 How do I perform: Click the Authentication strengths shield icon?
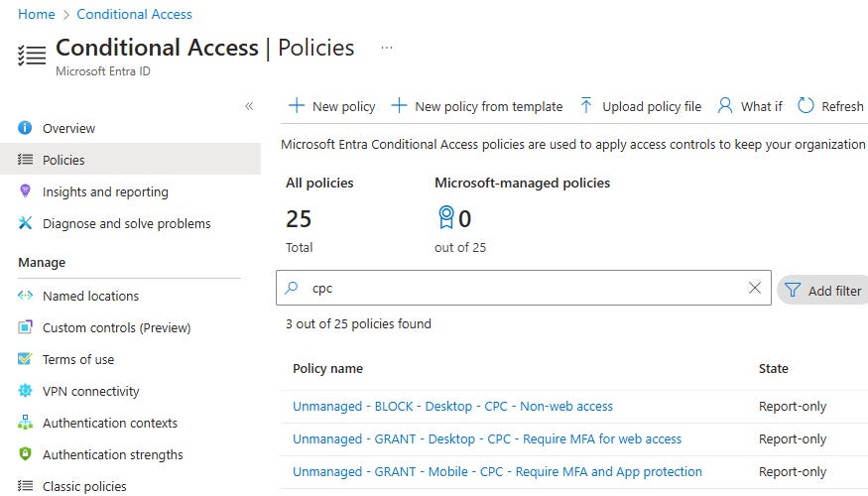pyautogui.click(x=26, y=454)
